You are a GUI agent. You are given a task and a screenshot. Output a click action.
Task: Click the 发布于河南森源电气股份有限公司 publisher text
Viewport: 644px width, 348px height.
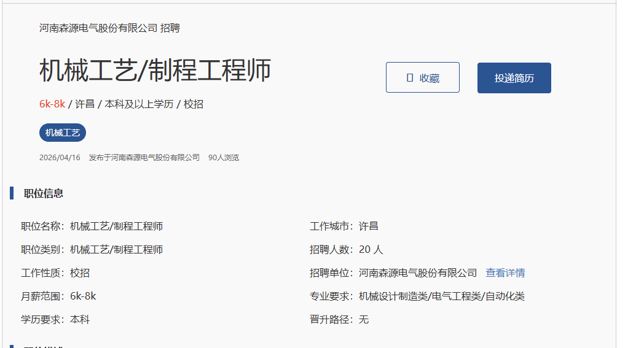point(144,158)
